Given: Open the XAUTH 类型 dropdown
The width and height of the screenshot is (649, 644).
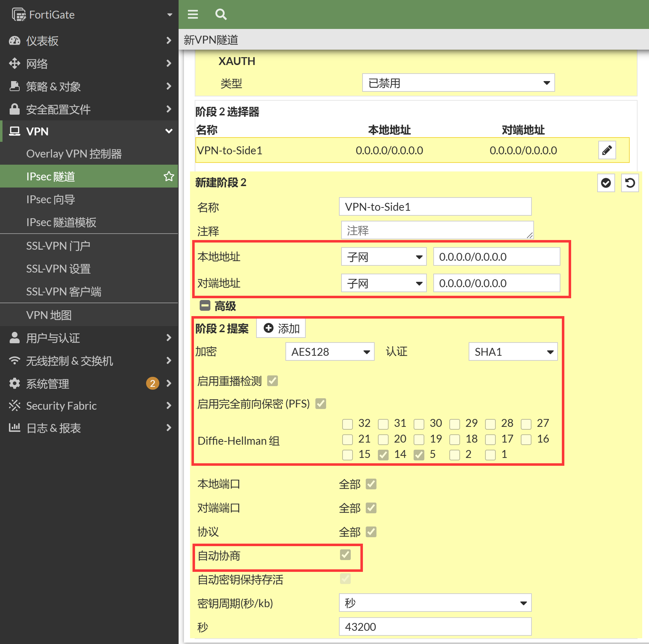Looking at the screenshot, I should click(458, 83).
